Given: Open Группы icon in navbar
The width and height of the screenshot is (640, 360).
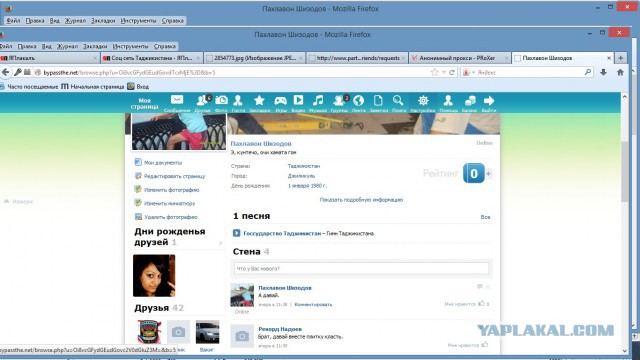Looking at the screenshot, I should point(340,100).
